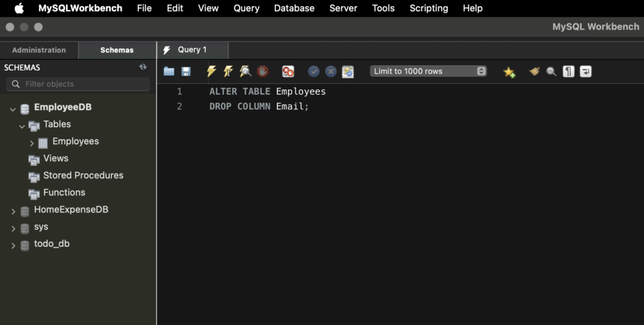Screen dimensions: 644x325
Task: Collapse the EmployeeDB schema
Action: 13,109
